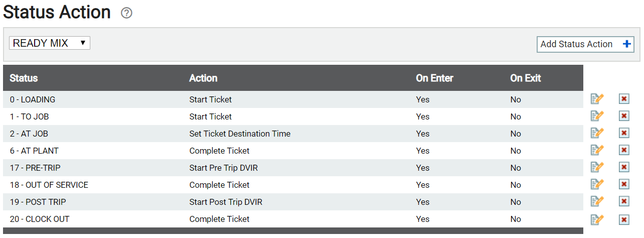
Task: Open the READY MIX dropdown
Action: 50,43
